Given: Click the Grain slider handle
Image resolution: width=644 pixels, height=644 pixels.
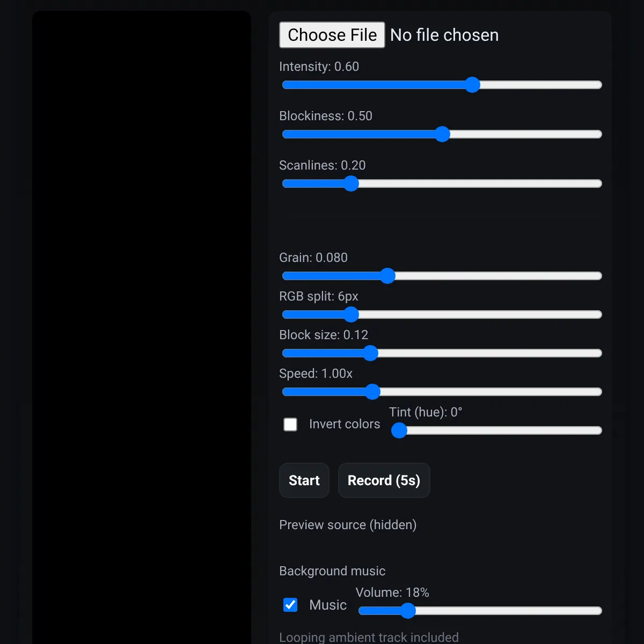Looking at the screenshot, I should [387, 276].
